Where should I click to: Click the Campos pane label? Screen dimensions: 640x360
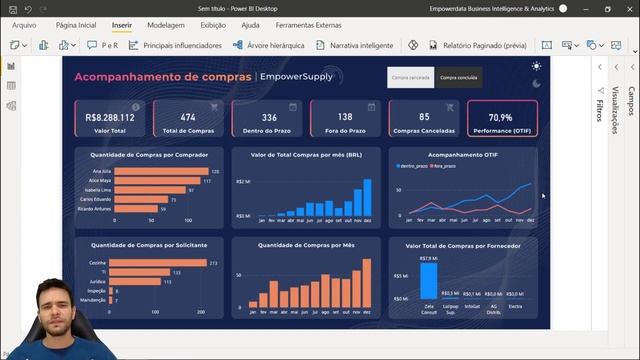click(631, 101)
